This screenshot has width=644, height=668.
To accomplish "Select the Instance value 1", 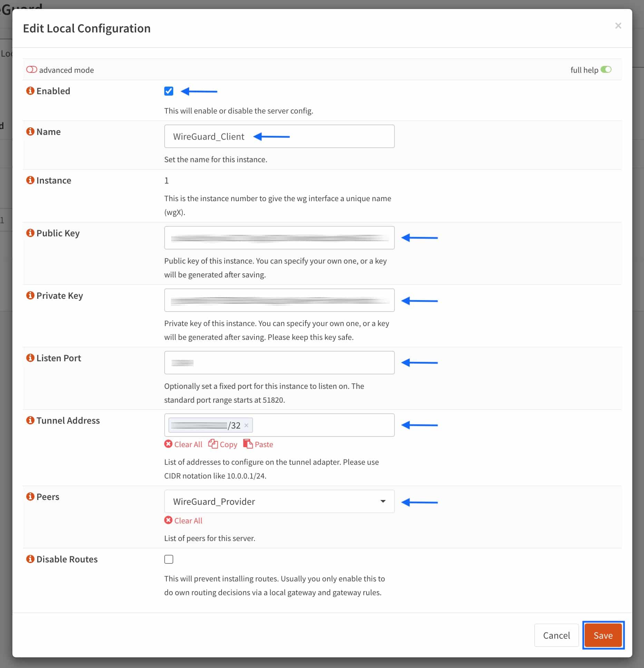I will coord(166,180).
